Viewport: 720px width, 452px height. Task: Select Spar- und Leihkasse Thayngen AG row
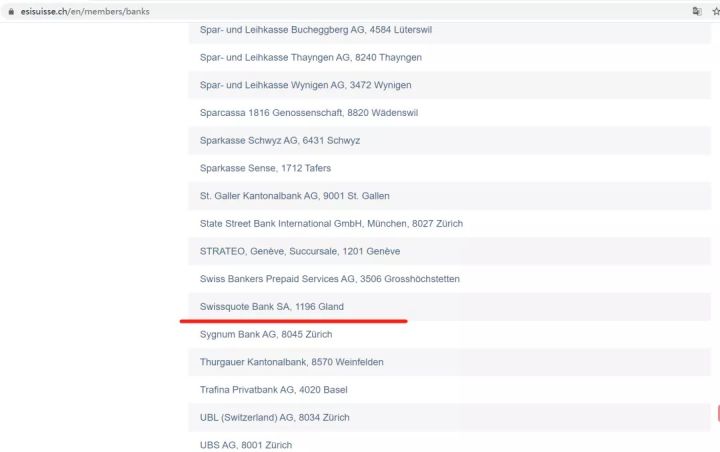point(450,57)
